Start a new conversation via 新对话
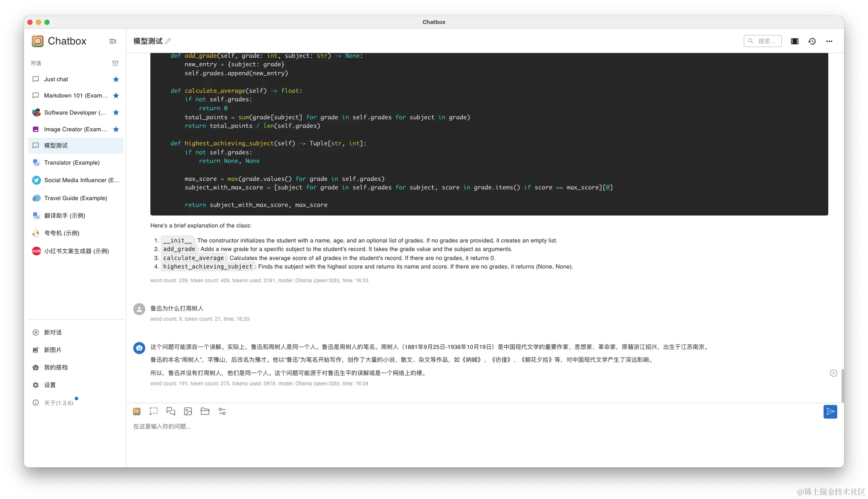The width and height of the screenshot is (868, 499). 53,332
